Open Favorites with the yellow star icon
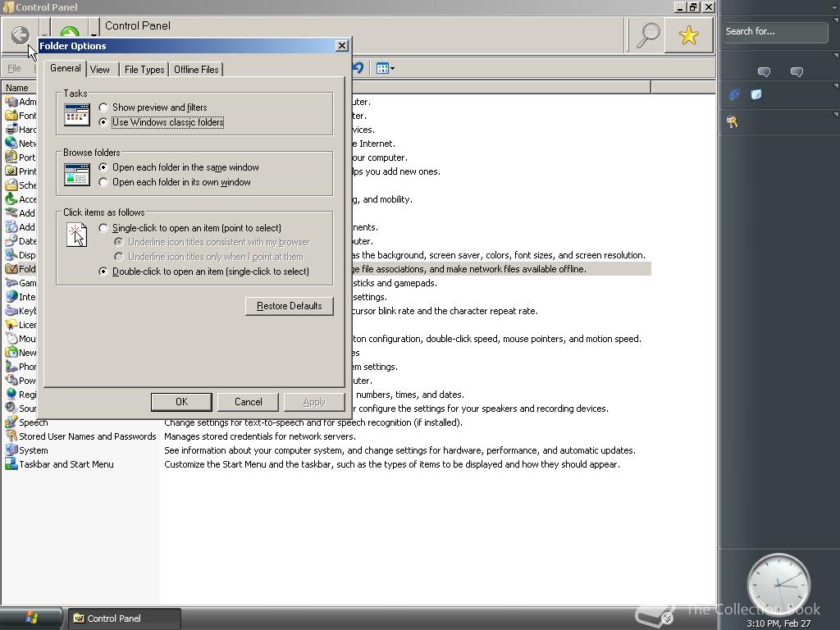 (x=689, y=35)
